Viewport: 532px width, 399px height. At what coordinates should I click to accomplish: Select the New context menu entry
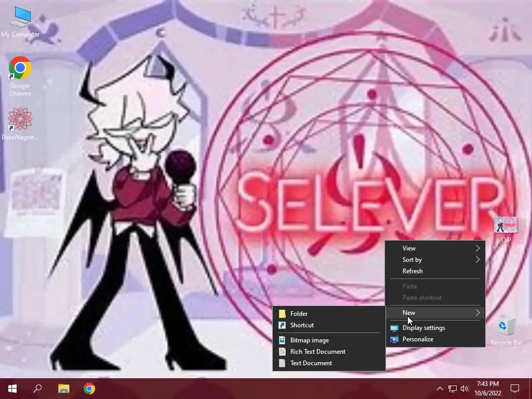[x=435, y=312]
